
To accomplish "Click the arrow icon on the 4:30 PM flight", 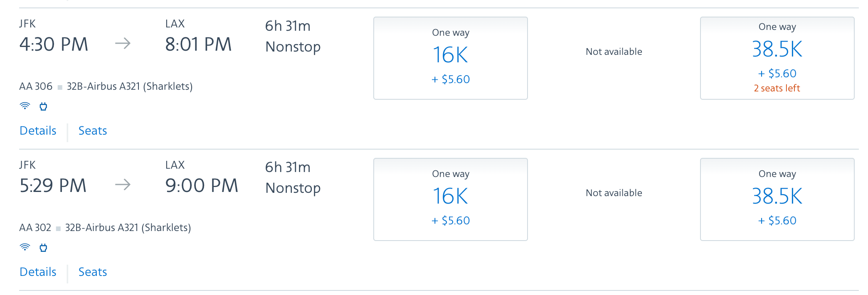I will (x=123, y=43).
